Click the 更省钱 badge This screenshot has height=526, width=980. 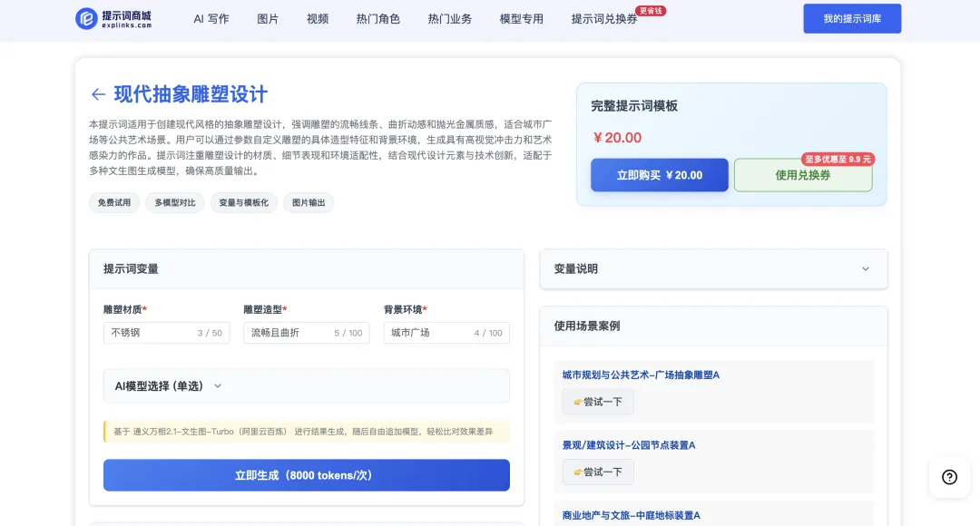[x=651, y=11]
